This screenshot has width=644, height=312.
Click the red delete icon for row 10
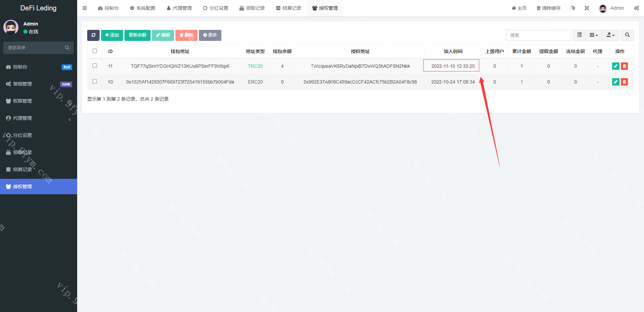(x=624, y=82)
